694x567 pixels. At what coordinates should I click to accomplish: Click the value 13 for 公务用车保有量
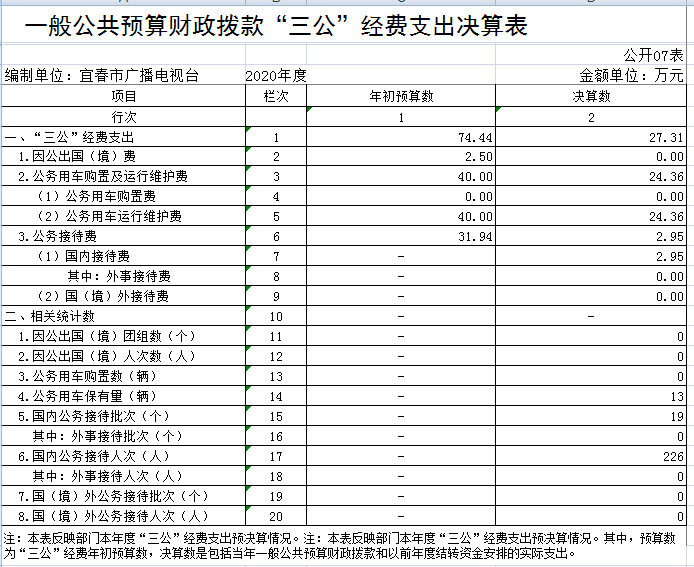pos(677,397)
